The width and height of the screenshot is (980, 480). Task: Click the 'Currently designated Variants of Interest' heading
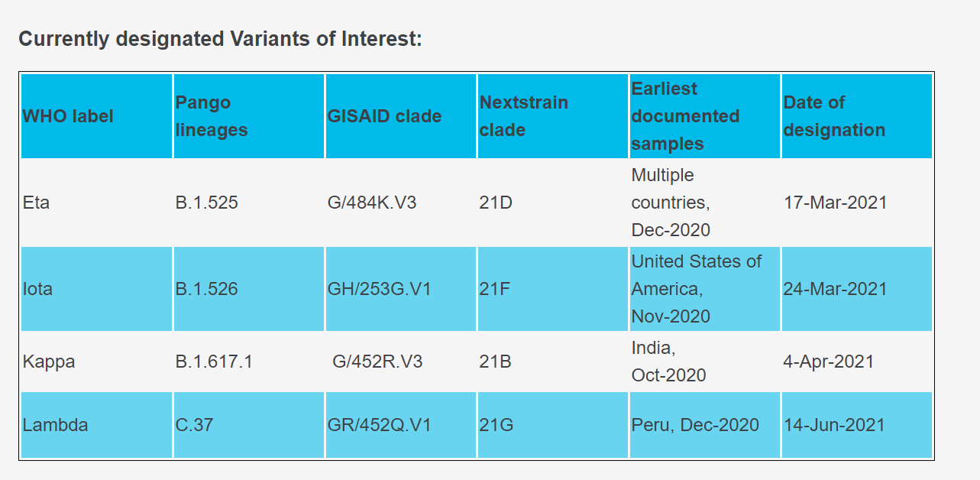point(220,38)
